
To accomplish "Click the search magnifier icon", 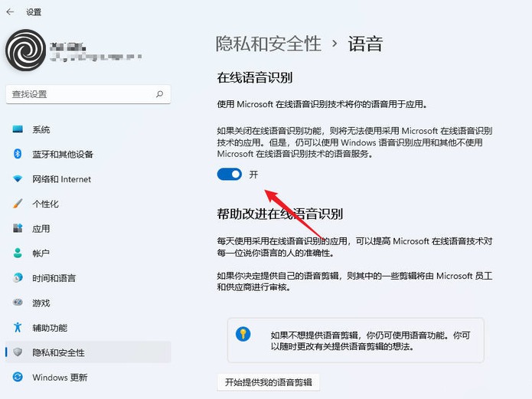I will 159,94.
